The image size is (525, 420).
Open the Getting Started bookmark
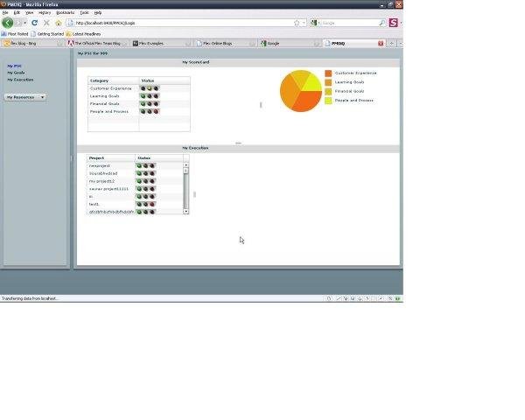point(47,34)
